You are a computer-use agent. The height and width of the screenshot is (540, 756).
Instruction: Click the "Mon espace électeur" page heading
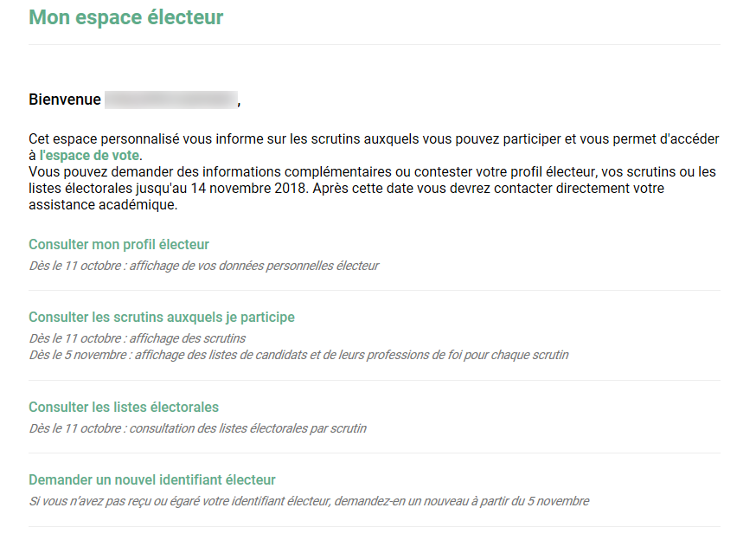coord(125,17)
